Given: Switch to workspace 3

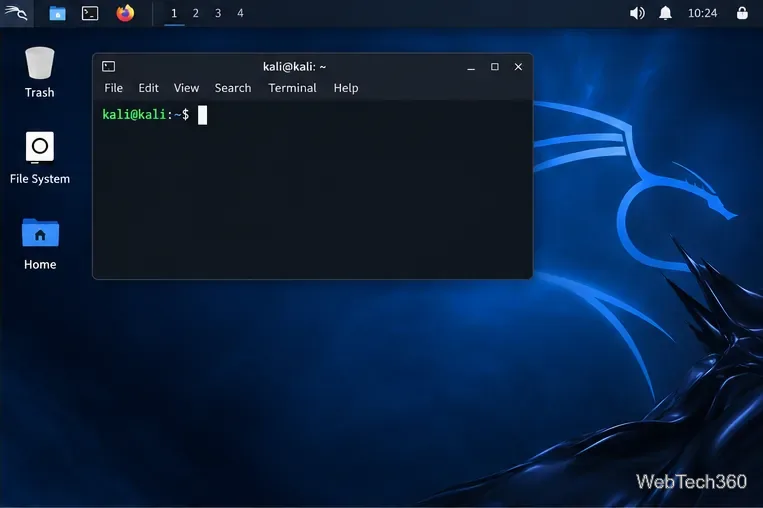Looking at the screenshot, I should point(218,13).
